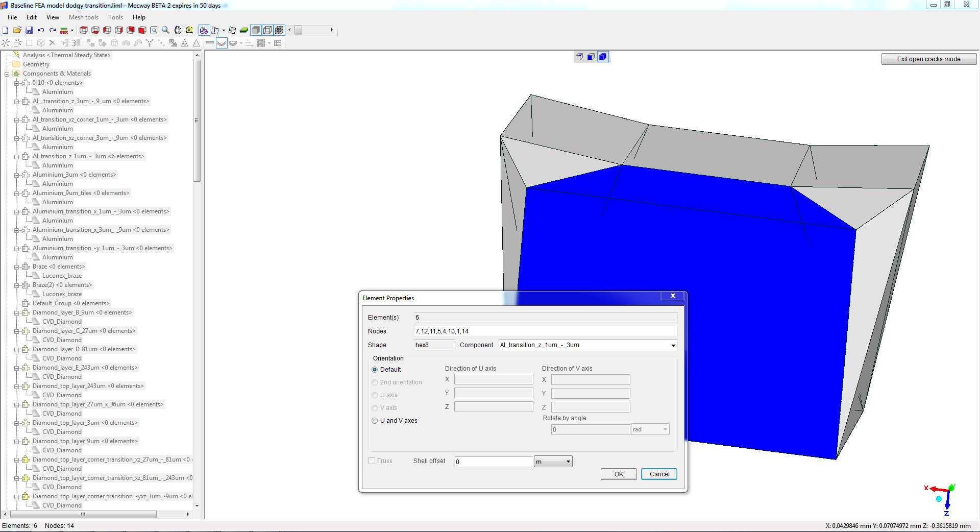Click the Solve icon in the toolbar
The height and width of the screenshot is (532, 980).
tap(64, 31)
